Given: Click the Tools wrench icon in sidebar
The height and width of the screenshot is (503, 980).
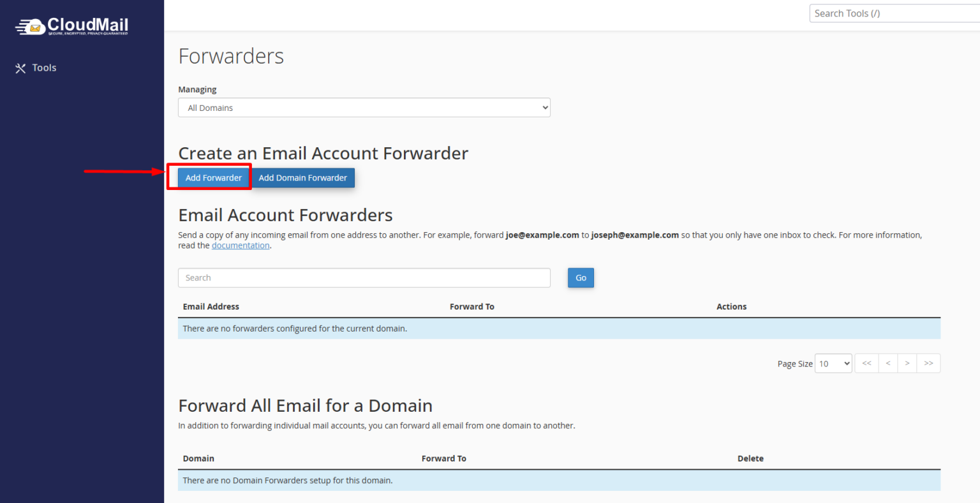Looking at the screenshot, I should (x=20, y=68).
